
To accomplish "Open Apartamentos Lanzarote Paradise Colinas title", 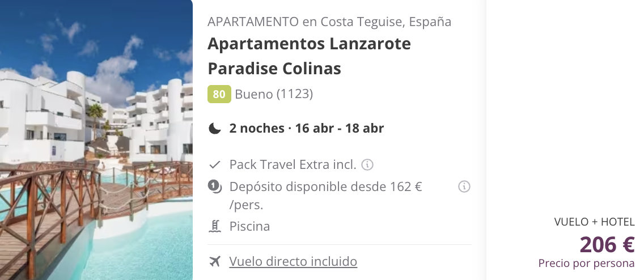I will (309, 56).
